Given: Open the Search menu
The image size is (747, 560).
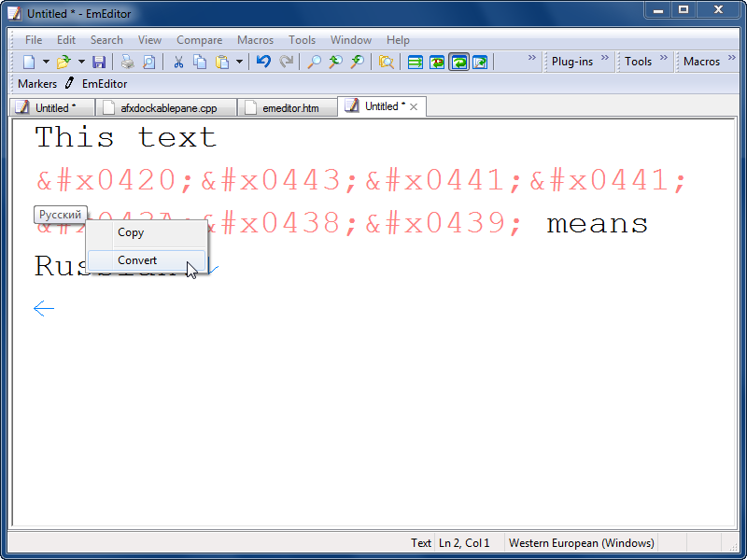Looking at the screenshot, I should 106,40.
